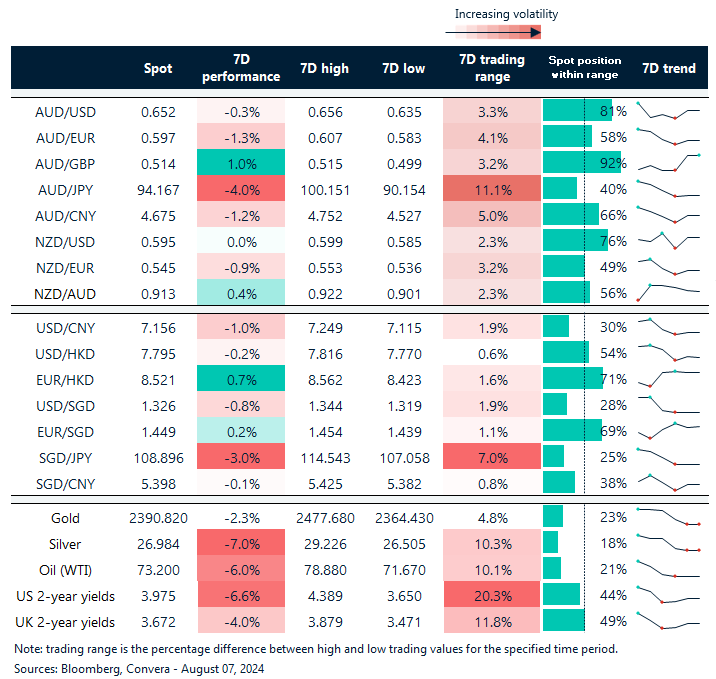Click the AUD/JPY trading range 11.1%

(x=492, y=188)
